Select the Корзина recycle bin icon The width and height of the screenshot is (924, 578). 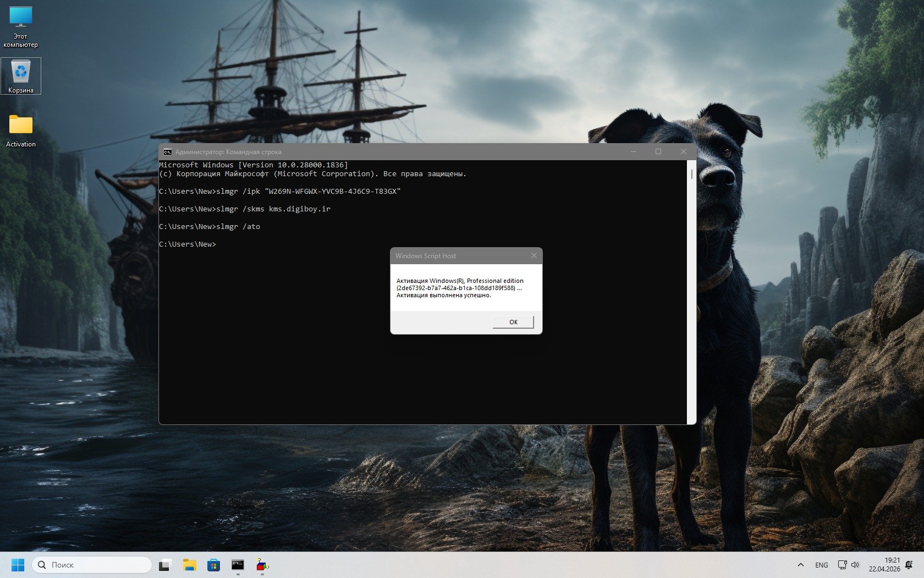[21, 76]
